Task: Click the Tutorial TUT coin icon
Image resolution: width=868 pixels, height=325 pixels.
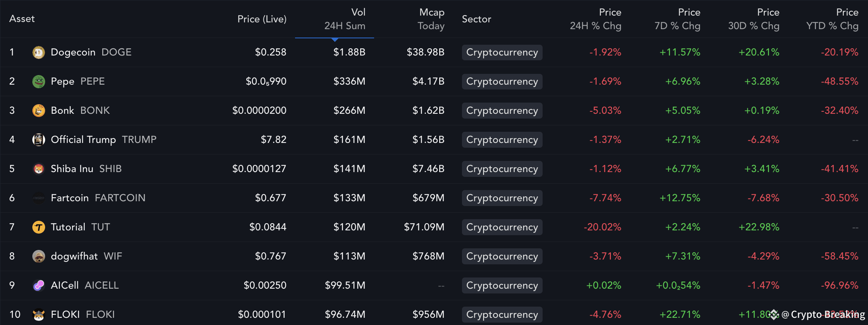Action: click(39, 227)
